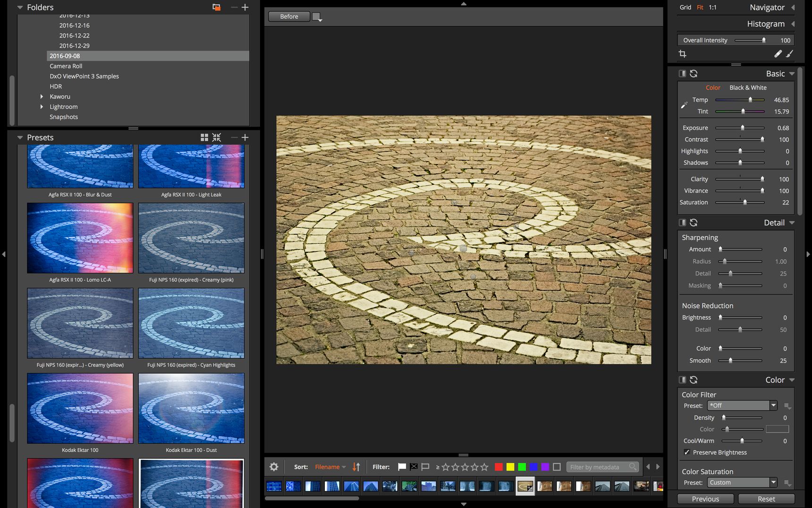
Task: Select the pencil retouch tool
Action: point(778,54)
